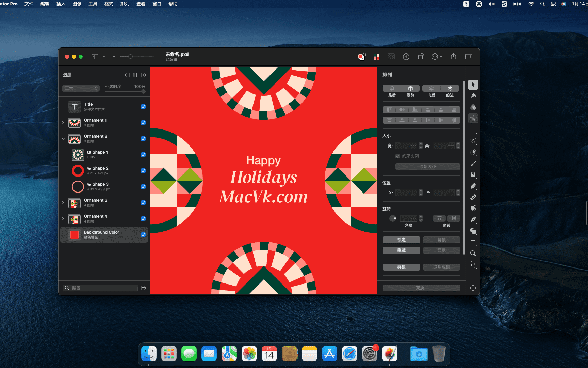Toggle visibility of Ornament 4 layer
Image resolution: width=588 pixels, height=368 pixels.
[143, 219]
